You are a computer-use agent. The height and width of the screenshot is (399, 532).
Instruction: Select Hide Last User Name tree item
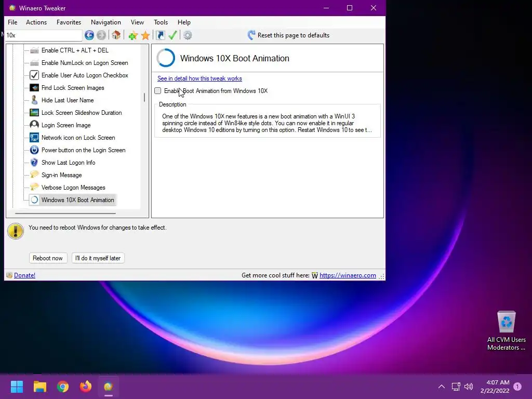pos(68,100)
